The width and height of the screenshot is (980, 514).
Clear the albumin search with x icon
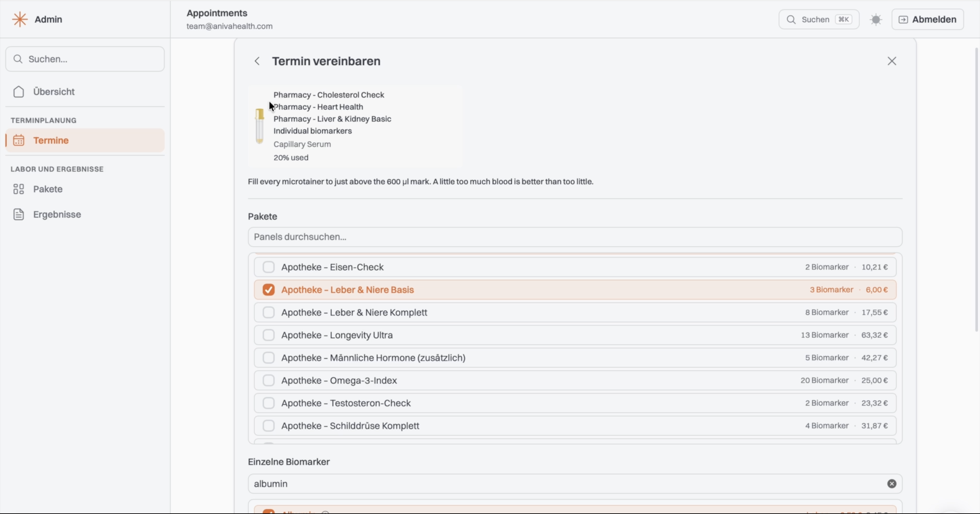892,484
